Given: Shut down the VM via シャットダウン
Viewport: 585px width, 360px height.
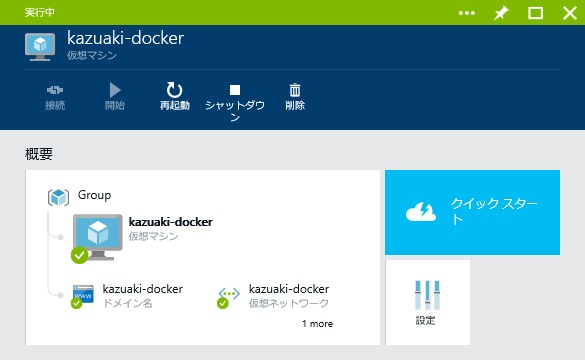Looking at the screenshot, I should (235, 103).
